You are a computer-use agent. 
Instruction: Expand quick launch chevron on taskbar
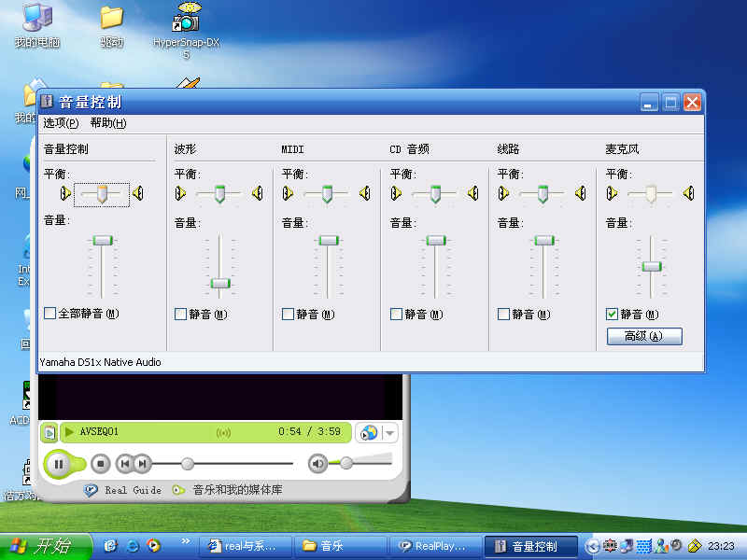(x=185, y=541)
